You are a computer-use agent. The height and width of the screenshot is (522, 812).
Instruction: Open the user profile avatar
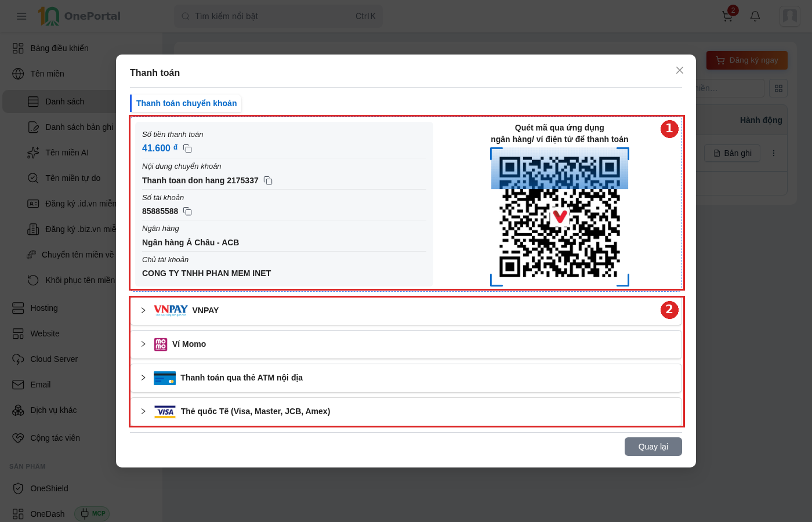pyautogui.click(x=790, y=16)
